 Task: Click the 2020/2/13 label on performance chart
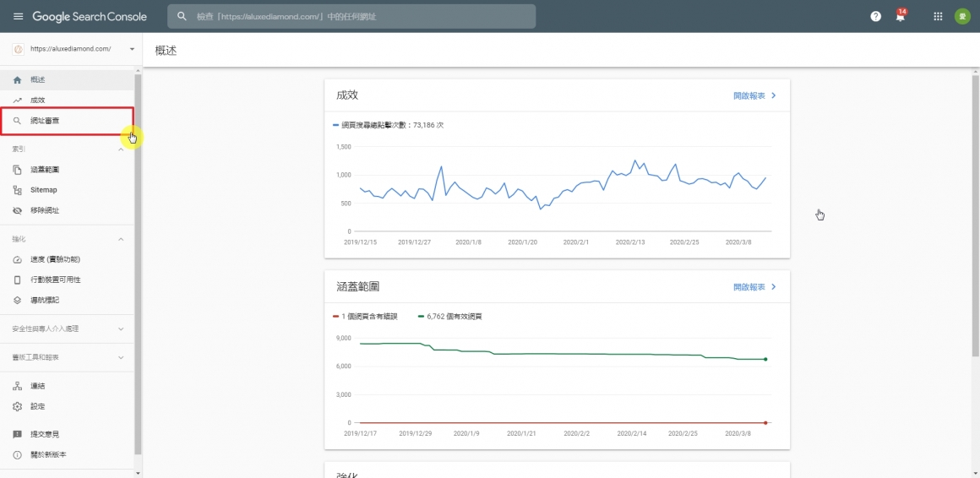(x=631, y=241)
